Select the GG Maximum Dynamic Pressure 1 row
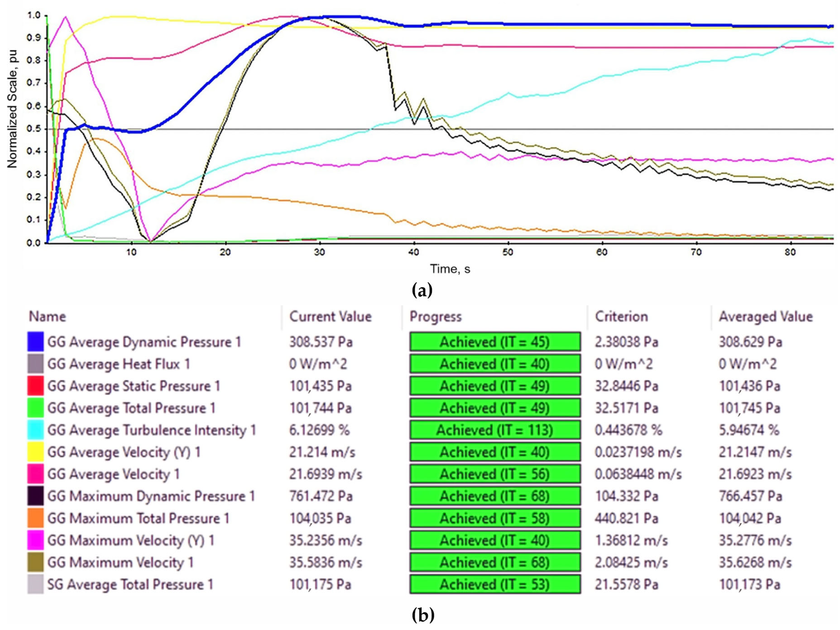The height and width of the screenshot is (630, 840). (x=151, y=496)
